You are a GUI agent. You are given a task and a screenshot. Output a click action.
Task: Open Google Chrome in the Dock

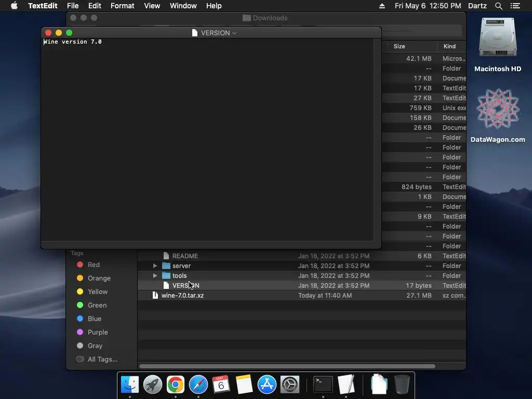pos(176,384)
